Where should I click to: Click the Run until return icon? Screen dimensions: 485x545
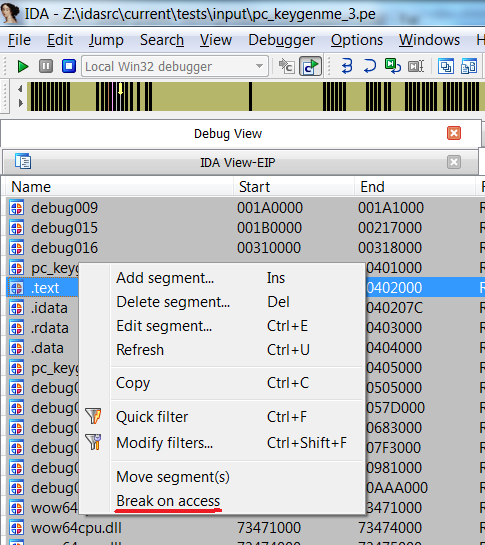[x=393, y=66]
